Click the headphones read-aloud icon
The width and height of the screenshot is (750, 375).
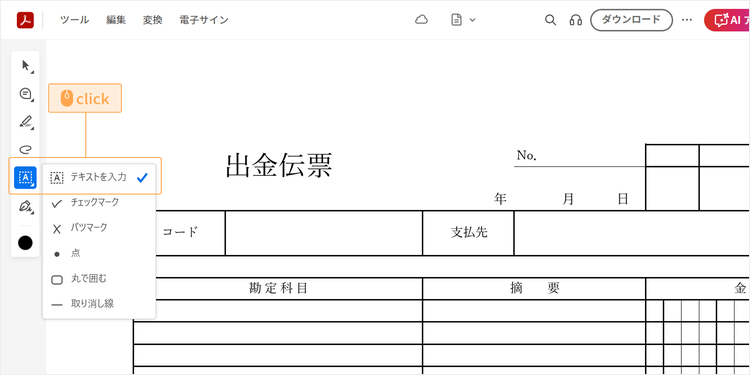click(576, 20)
